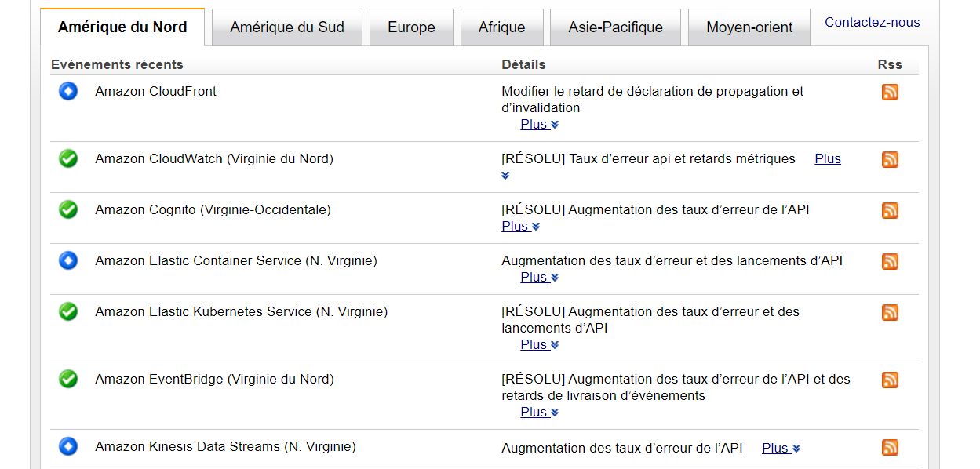Expand Plus details for Amazon EventBridge

click(539, 412)
